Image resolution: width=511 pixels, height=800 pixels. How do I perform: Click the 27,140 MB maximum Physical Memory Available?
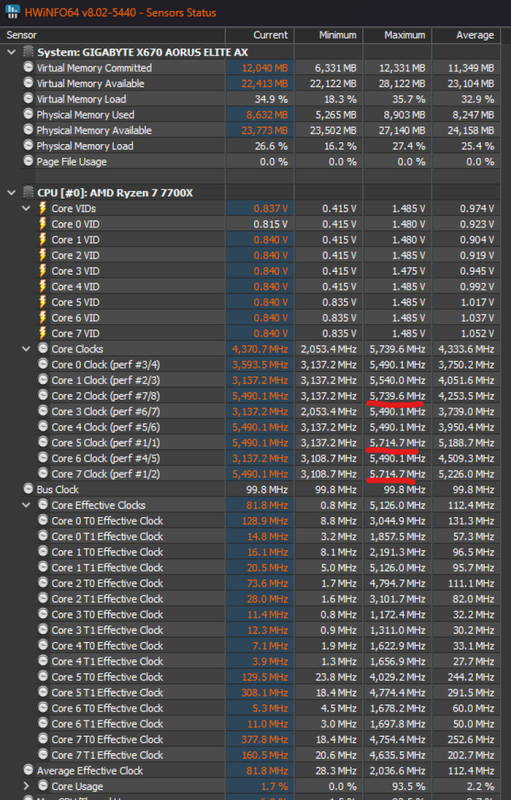[402, 130]
